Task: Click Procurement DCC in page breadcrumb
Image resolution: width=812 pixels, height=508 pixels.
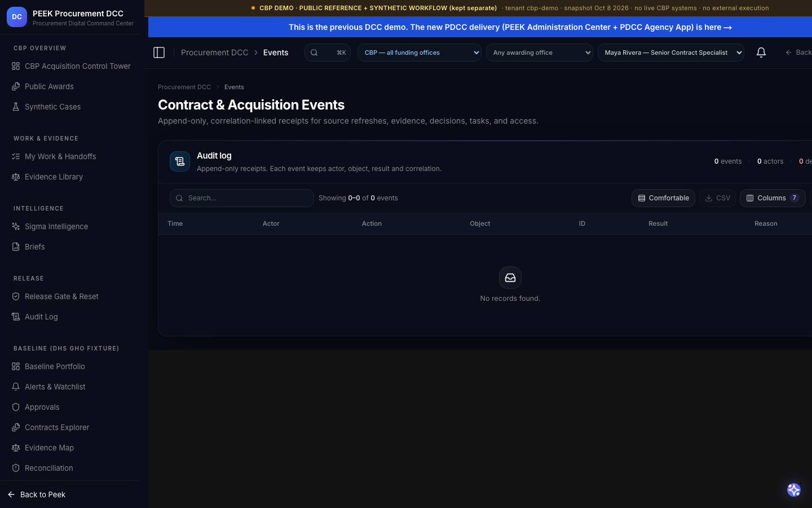Action: pos(184,87)
